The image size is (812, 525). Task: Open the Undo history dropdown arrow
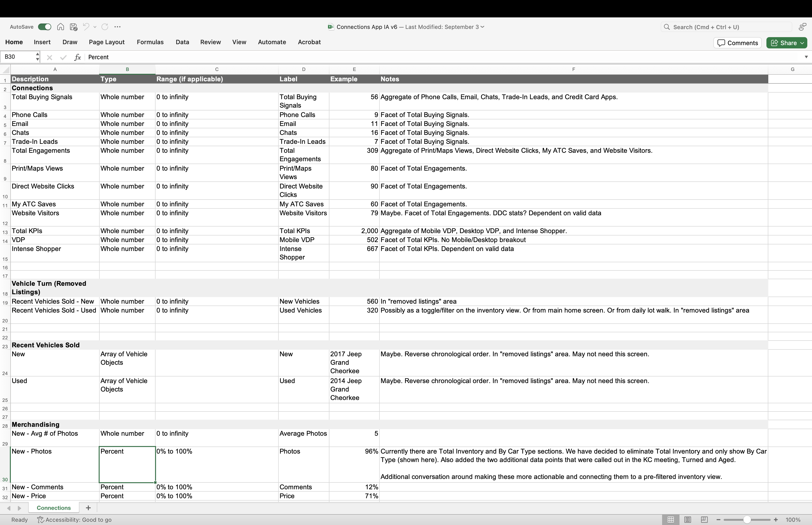click(x=95, y=27)
